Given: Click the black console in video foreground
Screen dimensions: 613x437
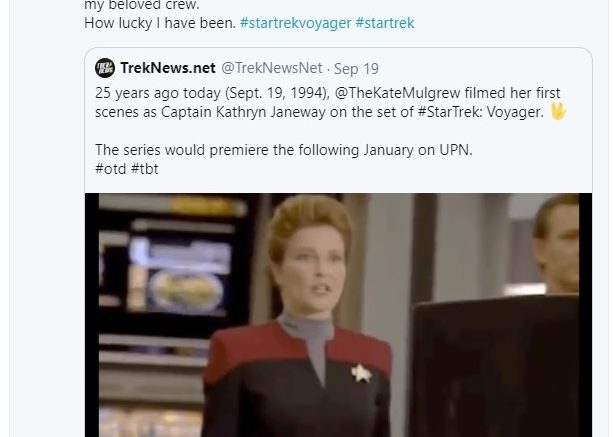Looking at the screenshot, I should (x=495, y=365).
